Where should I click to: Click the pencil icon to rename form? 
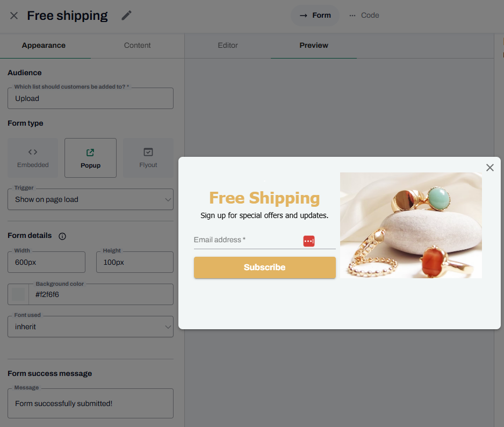point(126,15)
